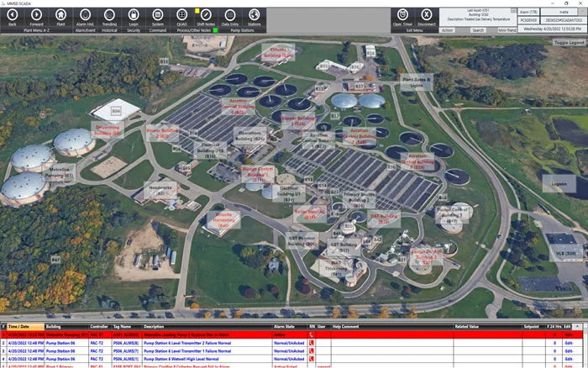Open the Trending chart icon
This screenshot has width=588, height=368.
coord(109,14)
